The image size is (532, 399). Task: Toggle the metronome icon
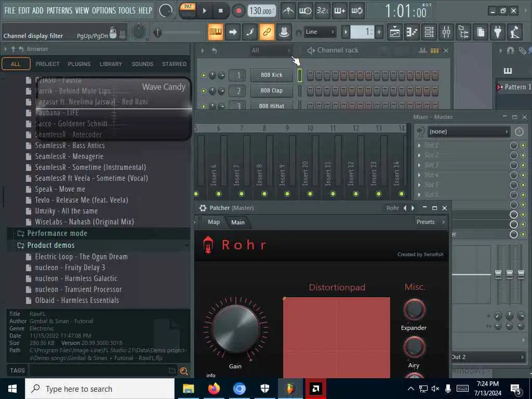(288, 11)
